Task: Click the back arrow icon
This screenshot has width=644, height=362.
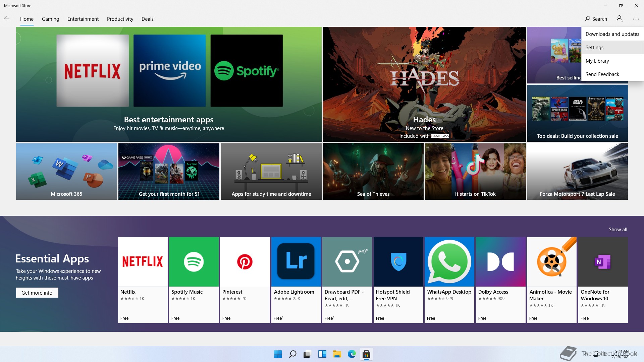Action: pos(7,19)
